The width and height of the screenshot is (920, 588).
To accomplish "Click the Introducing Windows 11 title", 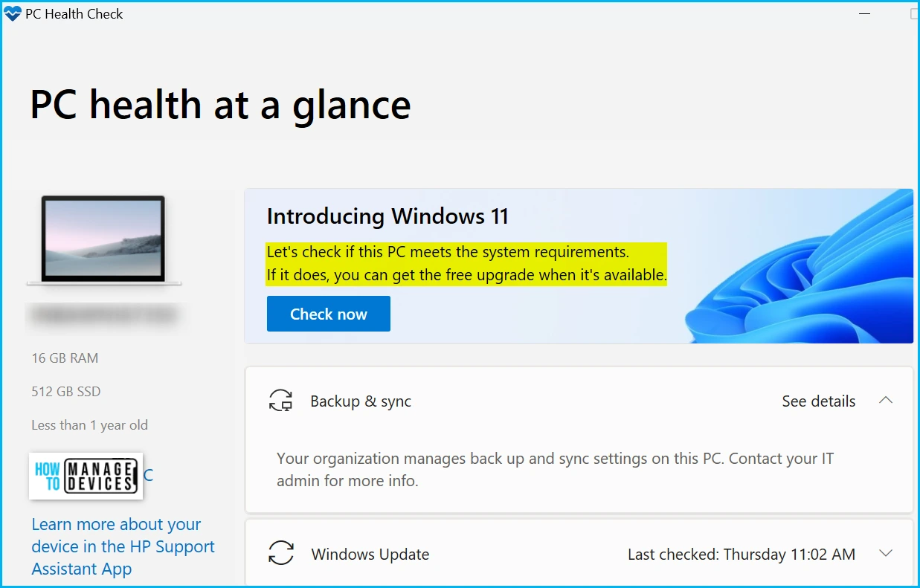I will (x=387, y=216).
